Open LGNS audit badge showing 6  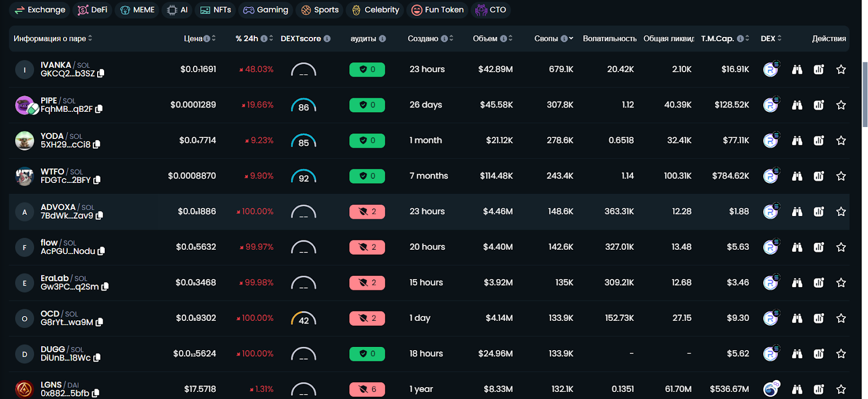(x=367, y=389)
